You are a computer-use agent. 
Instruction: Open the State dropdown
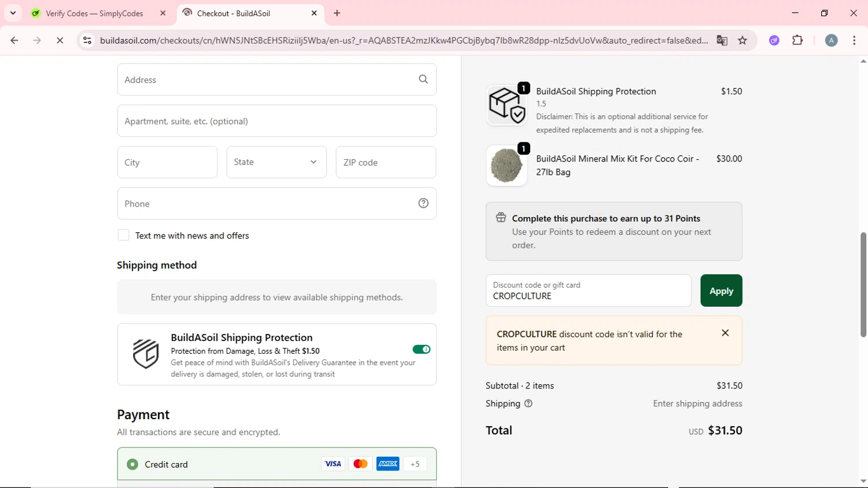pos(277,162)
